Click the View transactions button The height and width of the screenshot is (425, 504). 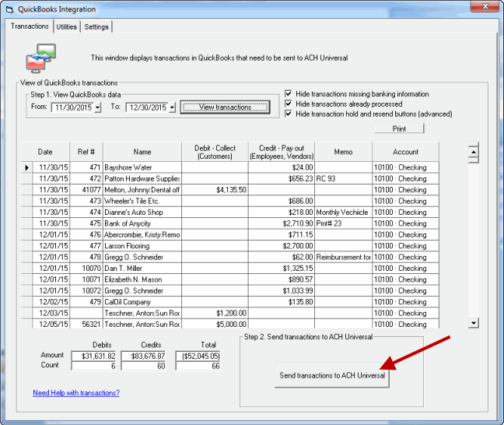pyautogui.click(x=225, y=107)
